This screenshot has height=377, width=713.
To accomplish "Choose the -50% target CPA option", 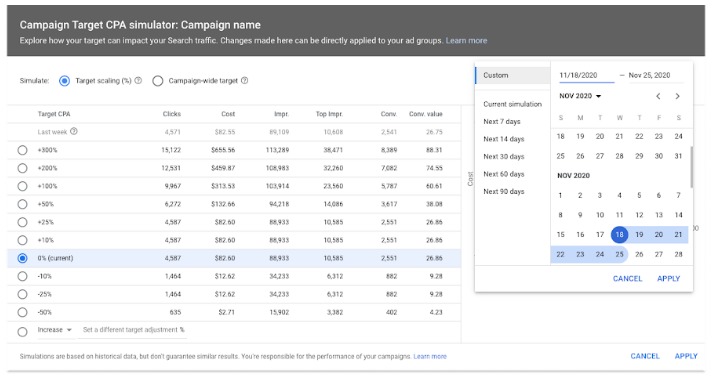I will point(22,312).
